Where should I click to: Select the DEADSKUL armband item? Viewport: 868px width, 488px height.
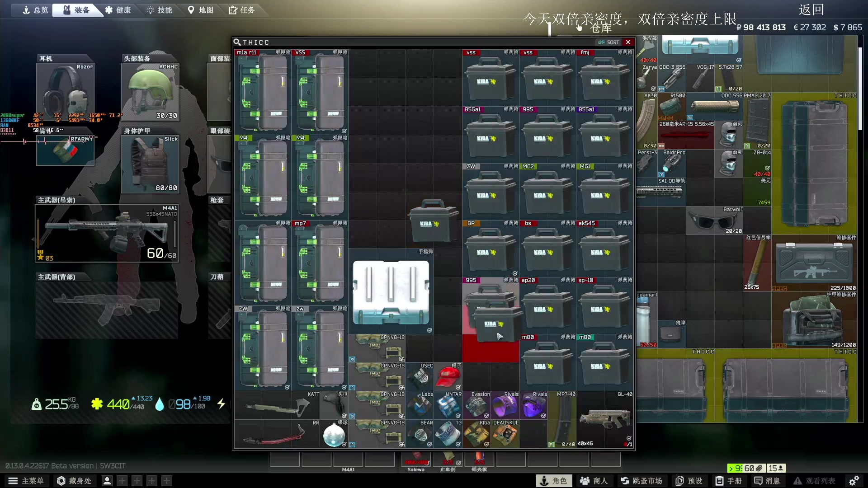[505, 434]
